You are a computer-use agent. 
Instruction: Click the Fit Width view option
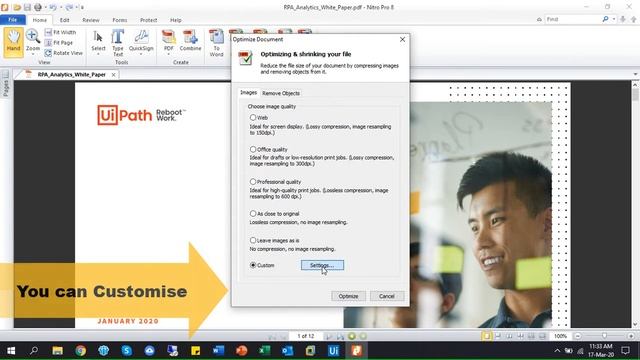60,32
